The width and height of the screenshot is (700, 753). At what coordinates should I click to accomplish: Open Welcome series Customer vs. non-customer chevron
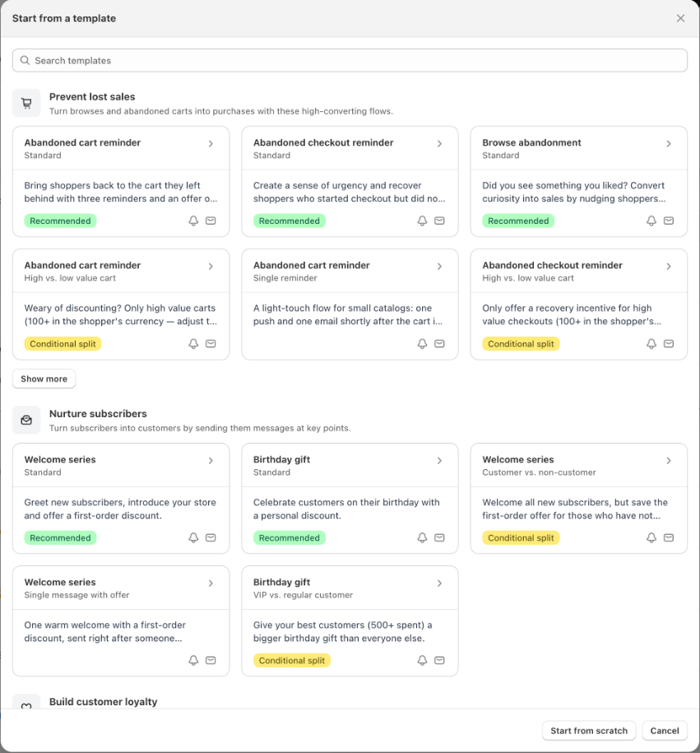coord(669,461)
